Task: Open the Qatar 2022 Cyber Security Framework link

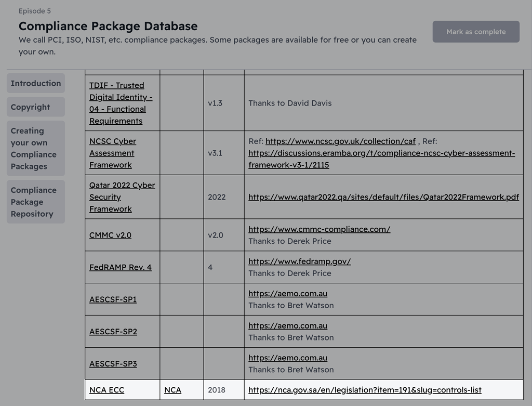Action: pyautogui.click(x=121, y=197)
